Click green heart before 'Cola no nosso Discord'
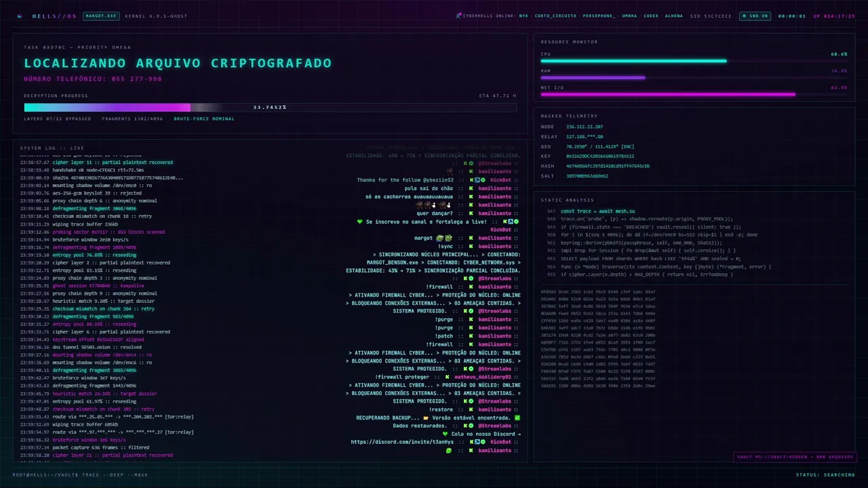Image resolution: width=868 pixels, height=488 pixels. pos(446,434)
